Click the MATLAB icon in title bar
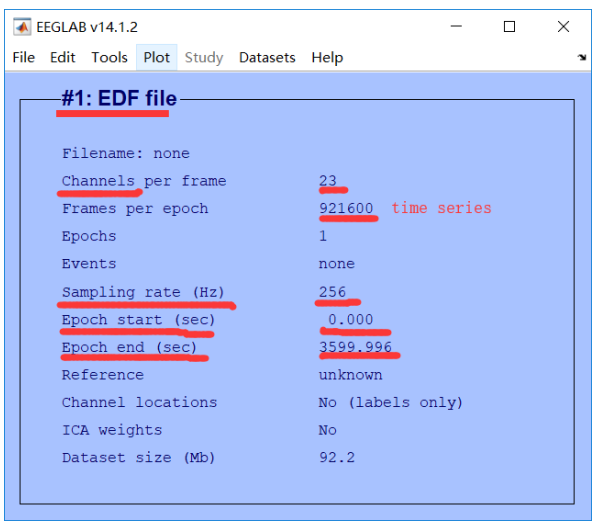Image resolution: width=597 pixels, height=525 pixels. [x=22, y=27]
